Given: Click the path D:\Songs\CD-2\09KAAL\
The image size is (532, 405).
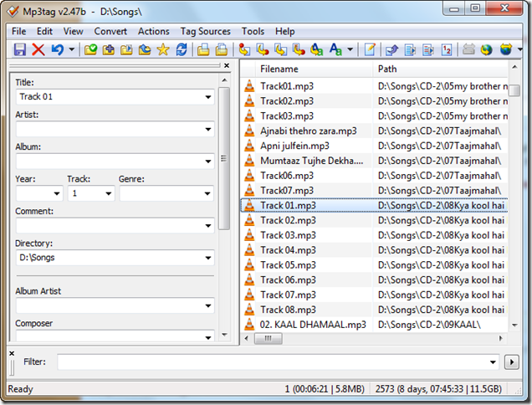Looking at the screenshot, I should [429, 325].
